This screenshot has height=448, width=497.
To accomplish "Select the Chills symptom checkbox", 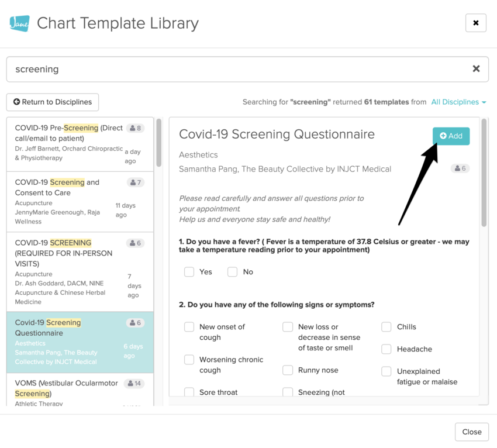I will [x=386, y=327].
